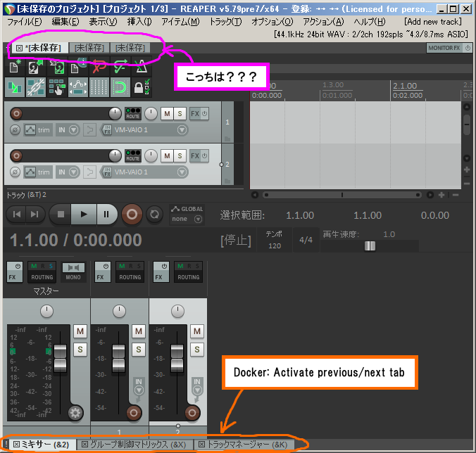Open Project settings toolbar icon
The height and width of the screenshot is (453, 476).
(x=77, y=66)
